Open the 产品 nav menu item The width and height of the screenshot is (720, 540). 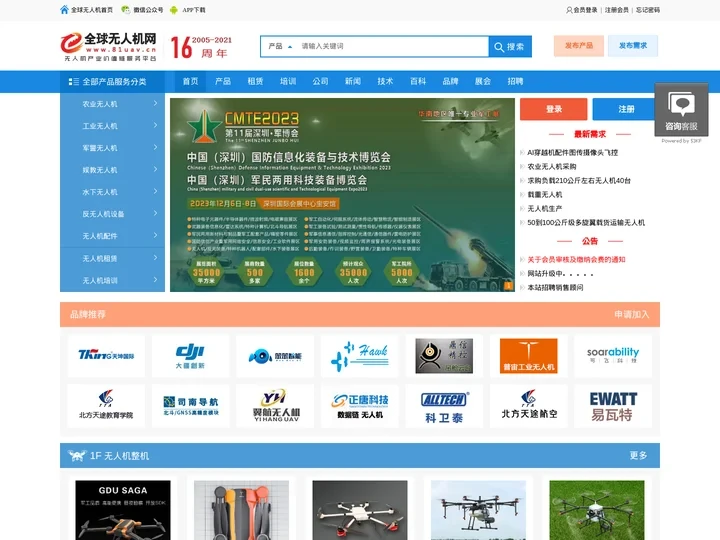[223, 82]
